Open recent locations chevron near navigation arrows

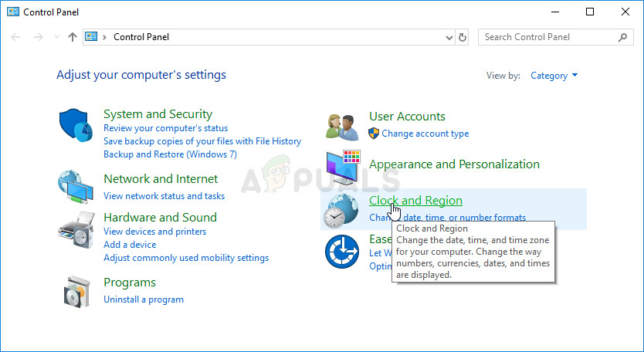click(x=56, y=37)
